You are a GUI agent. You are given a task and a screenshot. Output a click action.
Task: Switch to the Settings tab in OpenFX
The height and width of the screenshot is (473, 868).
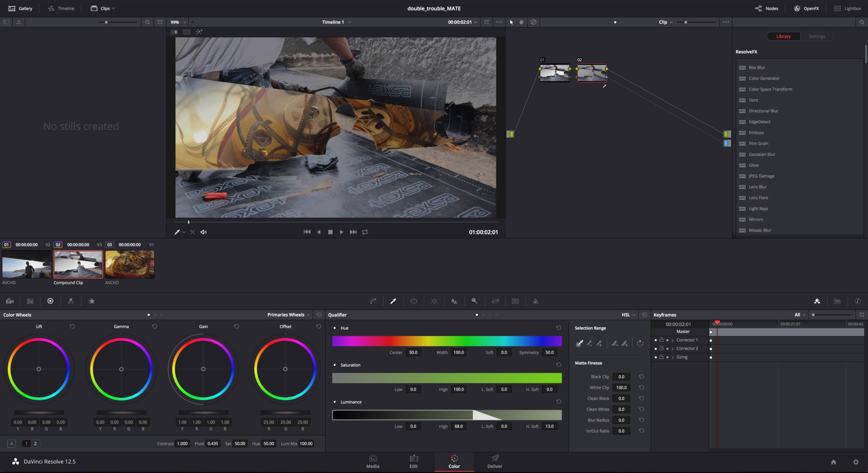[x=817, y=36]
